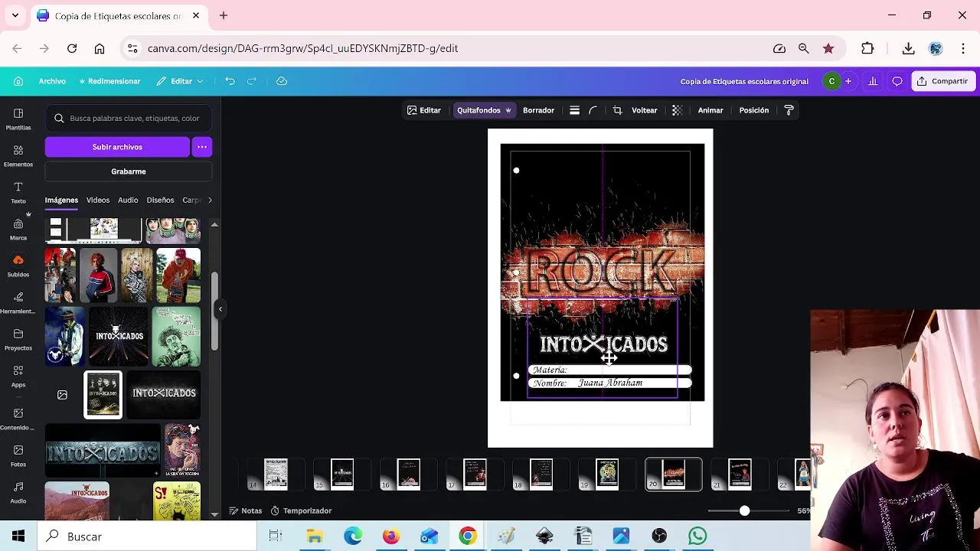
Task: Open the Proyectos sidebar panel
Action: [x=18, y=339]
